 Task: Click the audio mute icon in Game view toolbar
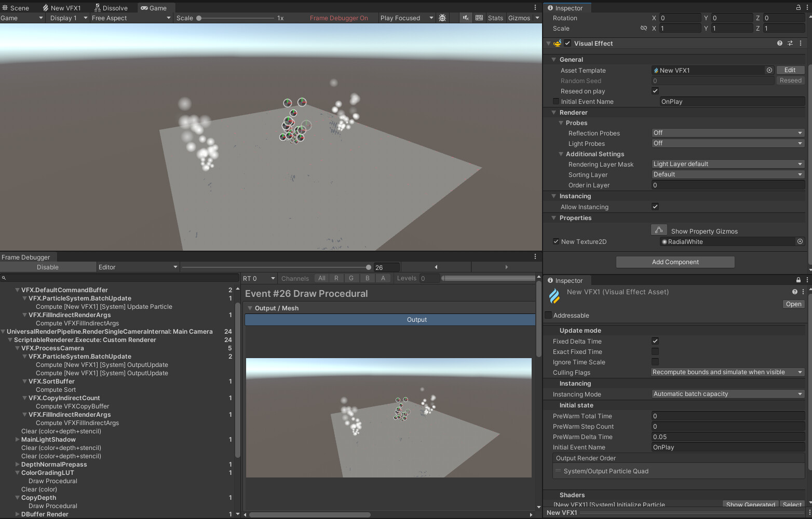(465, 18)
